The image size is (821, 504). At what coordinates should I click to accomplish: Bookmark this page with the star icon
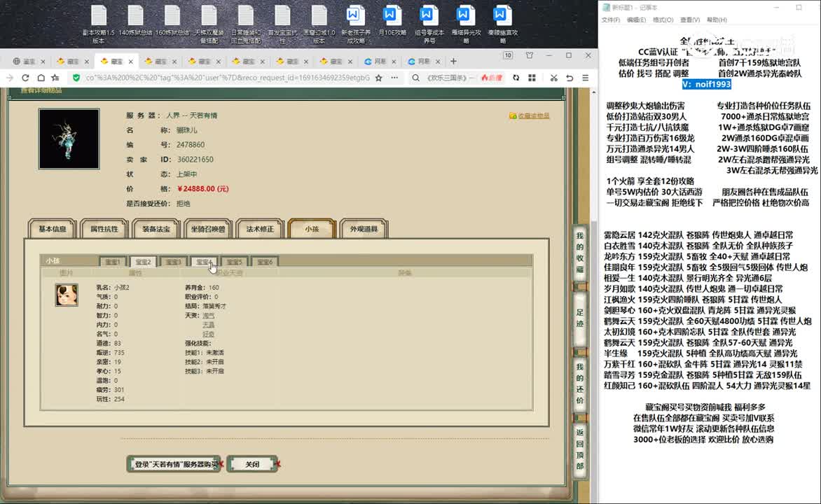378,78
